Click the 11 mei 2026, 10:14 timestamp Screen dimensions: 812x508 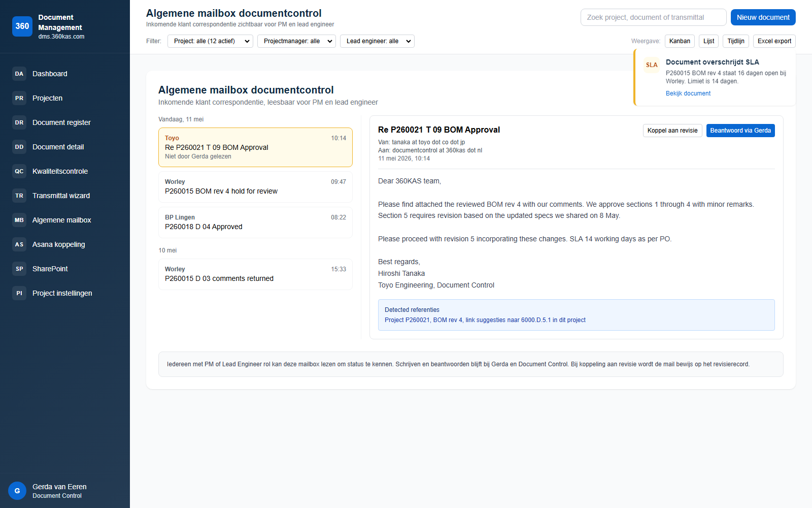[x=404, y=158]
